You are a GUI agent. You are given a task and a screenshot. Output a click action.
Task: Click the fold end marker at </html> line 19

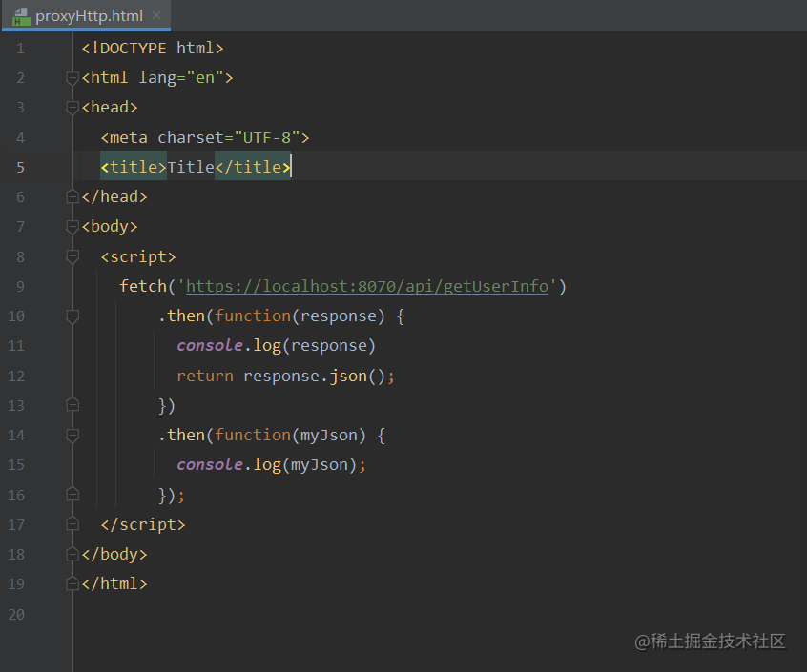click(72, 583)
